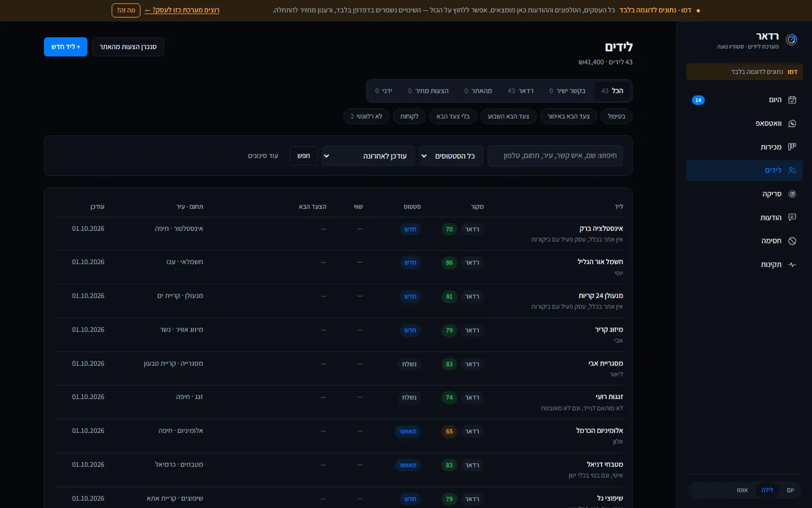Screen dimensions: 812x508
Task: Click the הודעות message icon in the sidebar
Action: coord(792,217)
